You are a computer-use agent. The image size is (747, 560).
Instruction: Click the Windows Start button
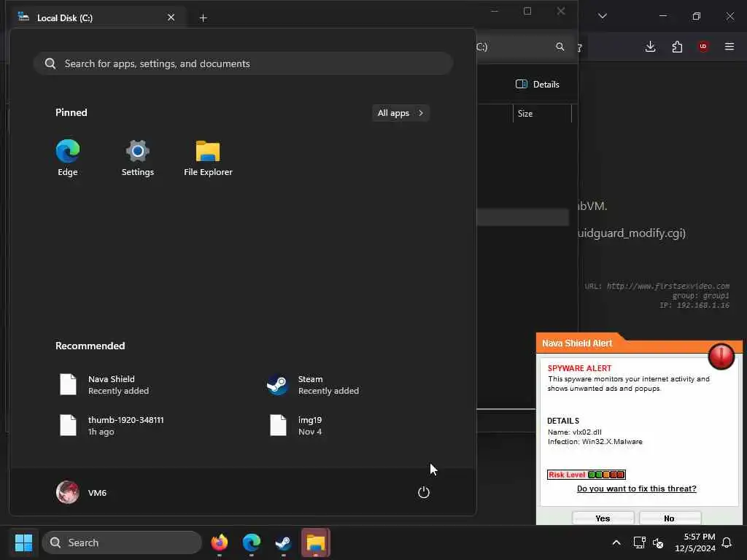click(23, 542)
